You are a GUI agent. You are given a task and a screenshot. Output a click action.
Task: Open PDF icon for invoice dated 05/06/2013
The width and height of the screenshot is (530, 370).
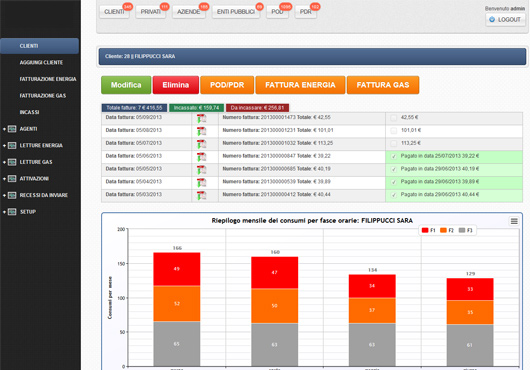201,157
